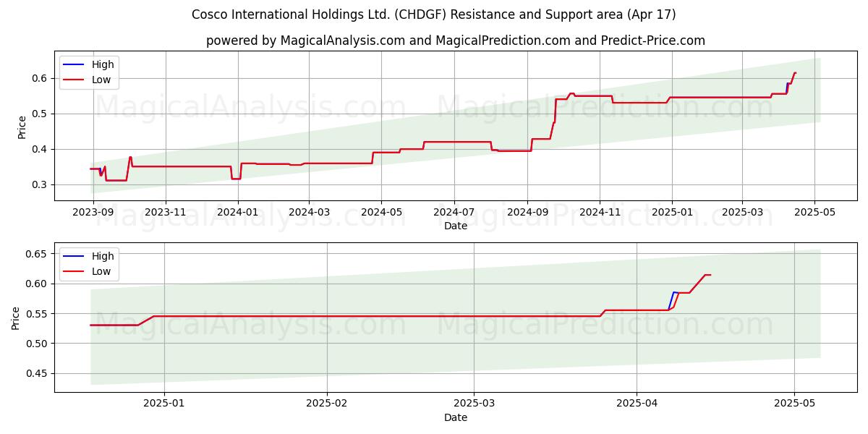Click the '0.45' y-axis label in bottom chart

pyautogui.click(x=38, y=373)
